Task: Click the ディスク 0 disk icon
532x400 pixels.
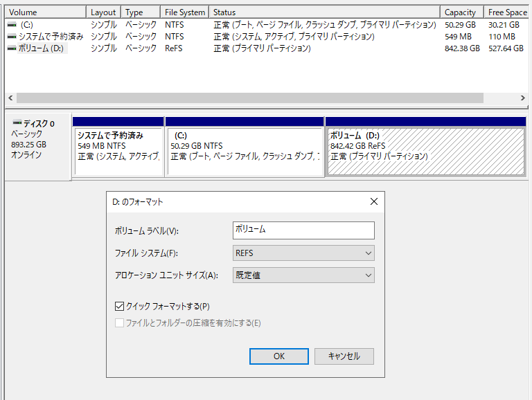Action: 17,122
